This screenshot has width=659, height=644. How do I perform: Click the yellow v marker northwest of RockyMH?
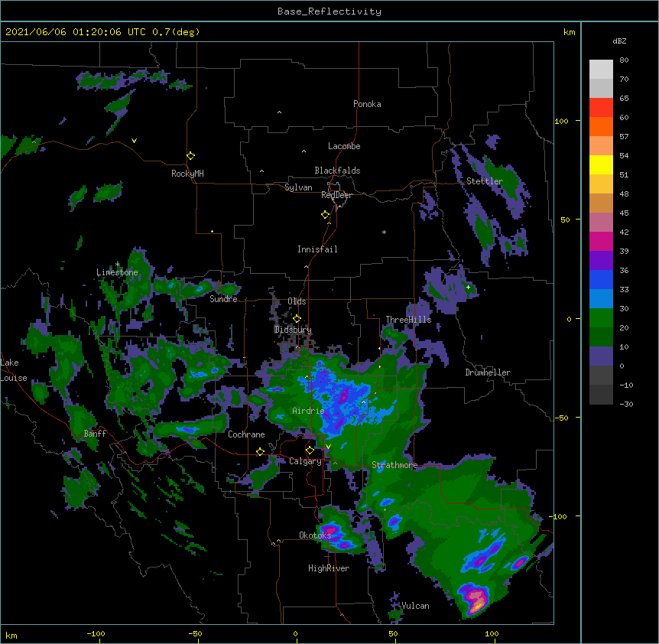pos(134,141)
